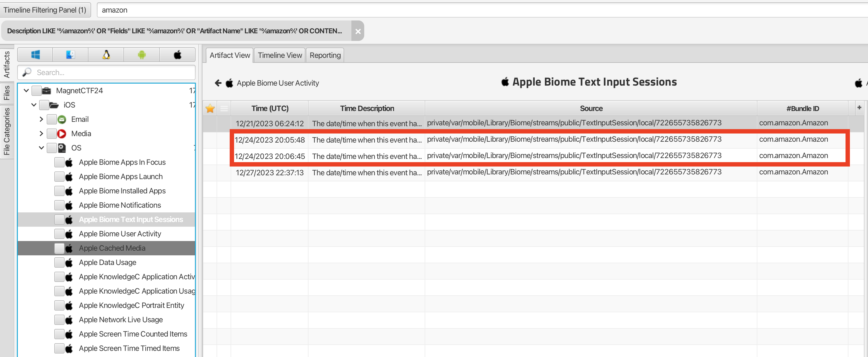
Task: Open the File Categories side tab
Action: [6, 131]
